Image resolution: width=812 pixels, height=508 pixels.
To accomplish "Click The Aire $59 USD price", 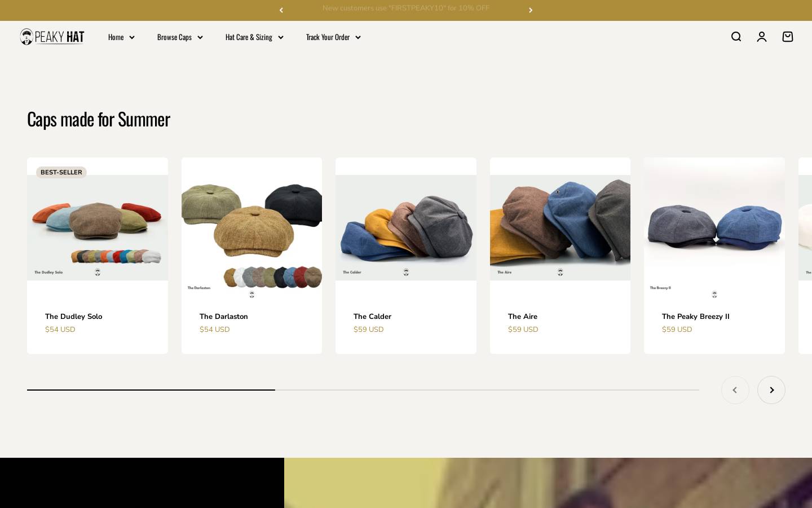I will [x=523, y=330].
